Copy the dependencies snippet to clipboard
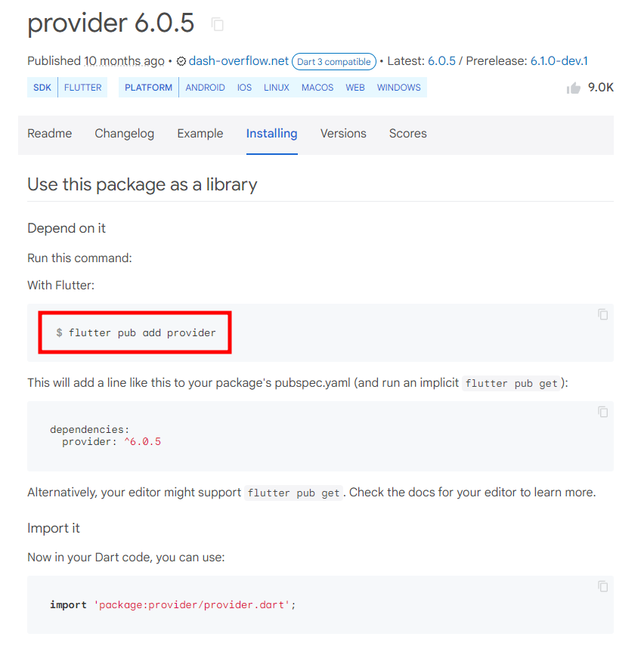 pyautogui.click(x=602, y=412)
